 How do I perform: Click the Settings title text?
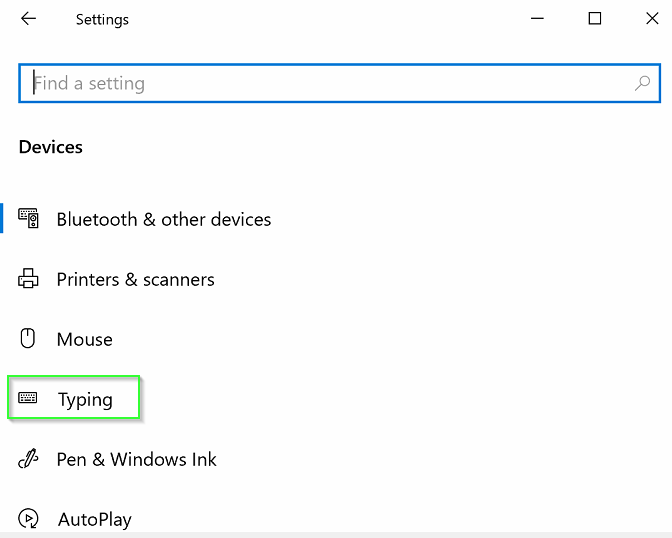102,20
